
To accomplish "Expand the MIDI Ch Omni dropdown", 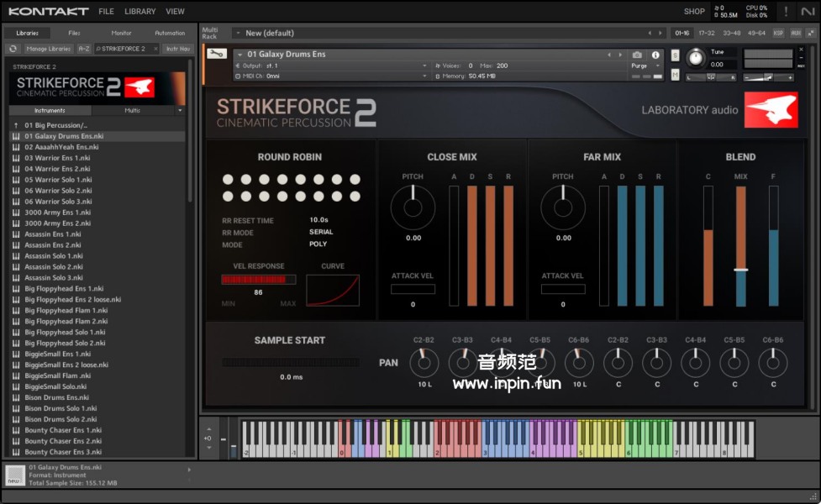I will point(424,76).
